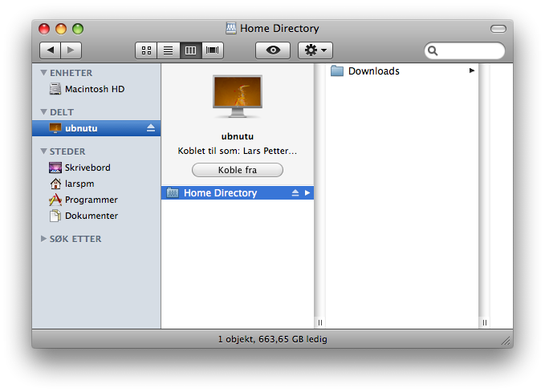
Task: Click the second column resize handle
Action: (485, 322)
